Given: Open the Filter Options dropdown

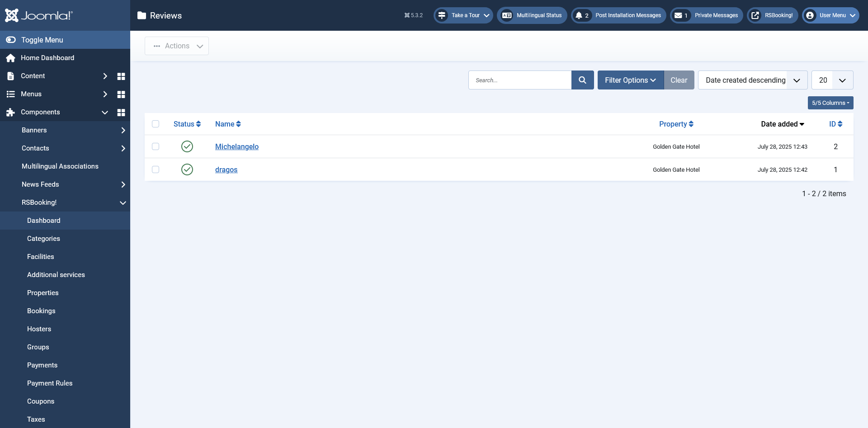Looking at the screenshot, I should pyautogui.click(x=631, y=80).
